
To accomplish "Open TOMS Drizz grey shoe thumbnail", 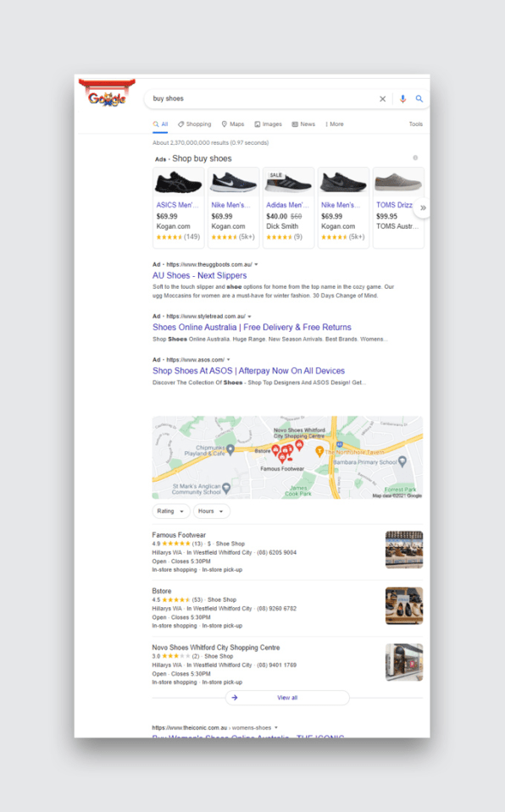I will pyautogui.click(x=398, y=182).
